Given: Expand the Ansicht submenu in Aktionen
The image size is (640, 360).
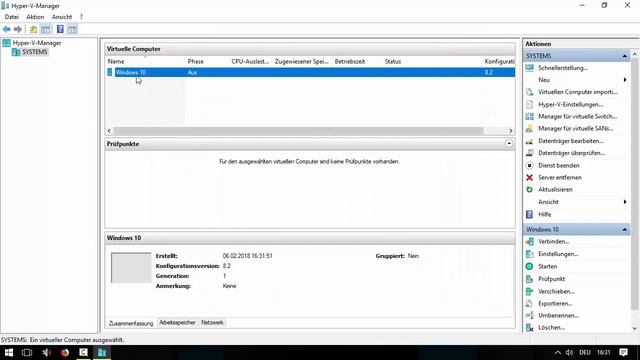Looking at the screenshot, I should pos(625,202).
